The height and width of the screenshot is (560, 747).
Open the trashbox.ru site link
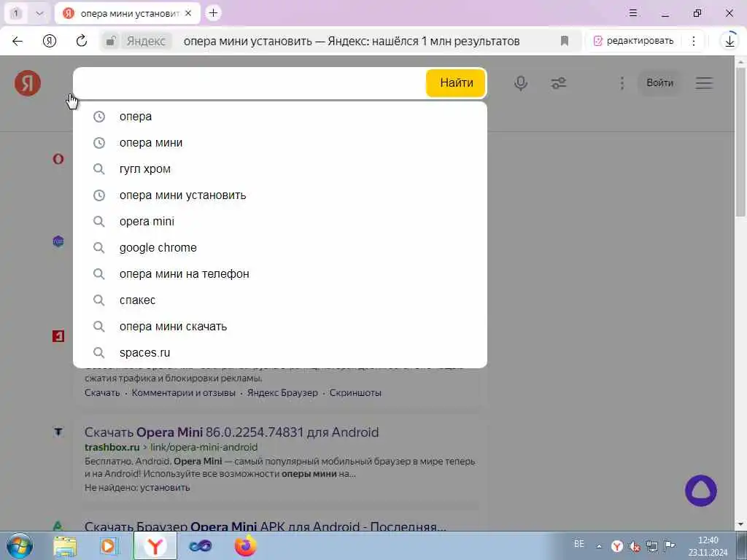pyautogui.click(x=112, y=447)
